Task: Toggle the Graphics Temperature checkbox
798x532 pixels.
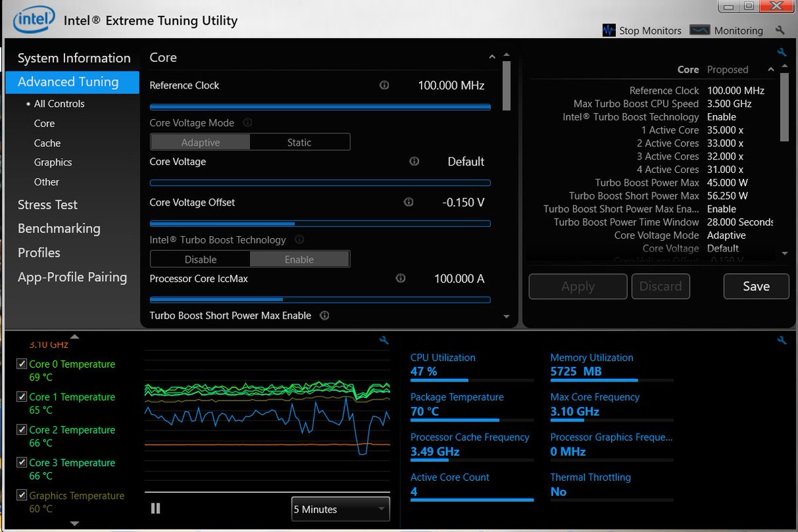Action: tap(21, 496)
